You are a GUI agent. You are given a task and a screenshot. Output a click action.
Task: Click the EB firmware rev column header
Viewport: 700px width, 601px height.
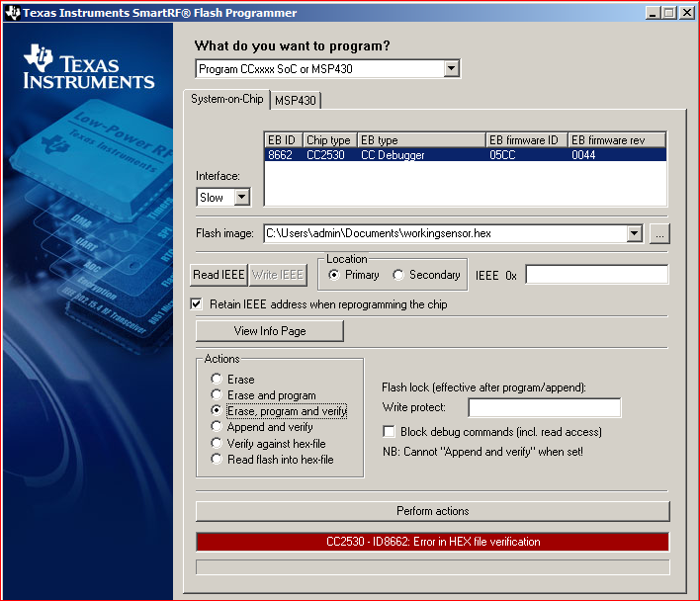coord(617,140)
